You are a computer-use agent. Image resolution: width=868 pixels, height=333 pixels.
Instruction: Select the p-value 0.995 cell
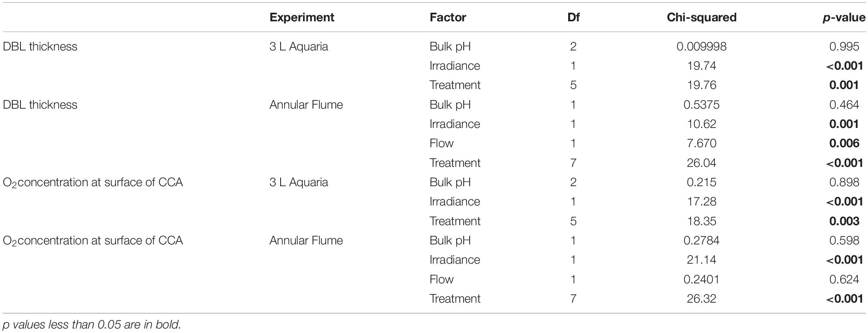[x=844, y=46]
